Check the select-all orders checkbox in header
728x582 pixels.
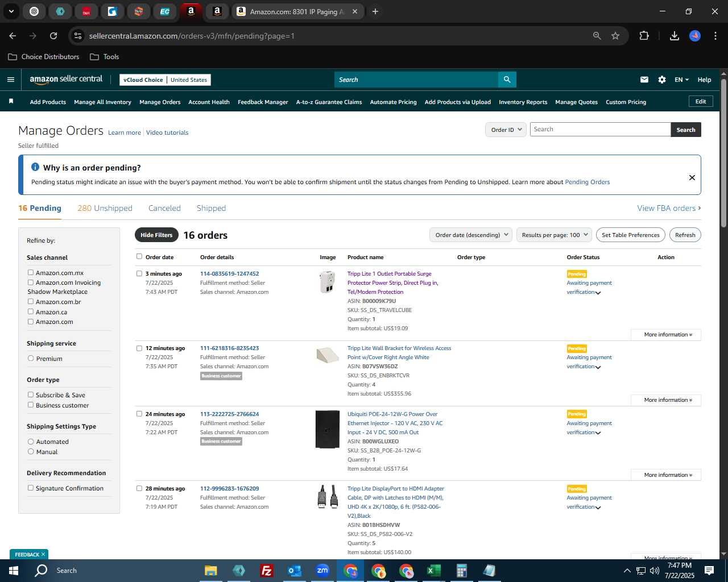pyautogui.click(x=139, y=256)
